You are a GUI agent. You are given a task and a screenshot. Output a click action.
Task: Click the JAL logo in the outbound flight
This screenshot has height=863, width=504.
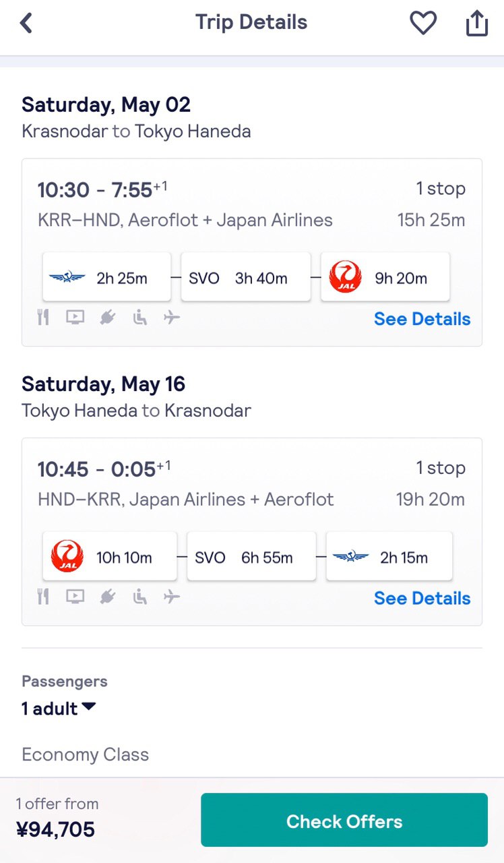point(345,277)
